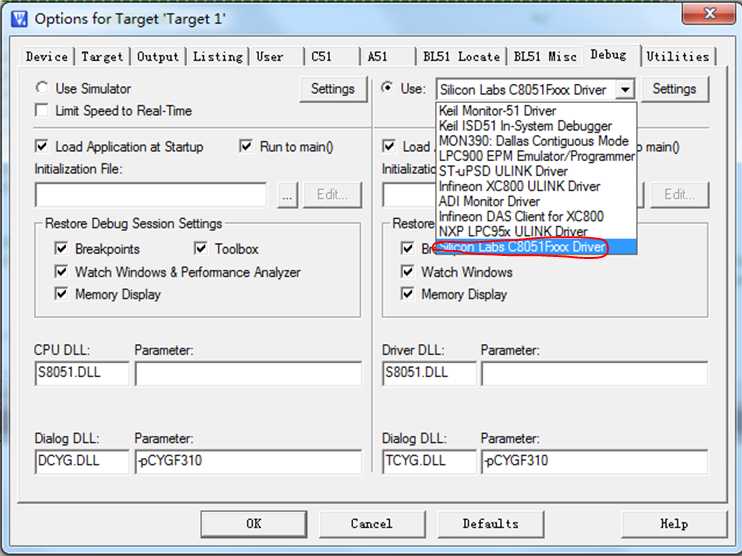Viewport: 742px width, 556px height.
Task: Click the driver dropdown arrow
Action: [625, 89]
